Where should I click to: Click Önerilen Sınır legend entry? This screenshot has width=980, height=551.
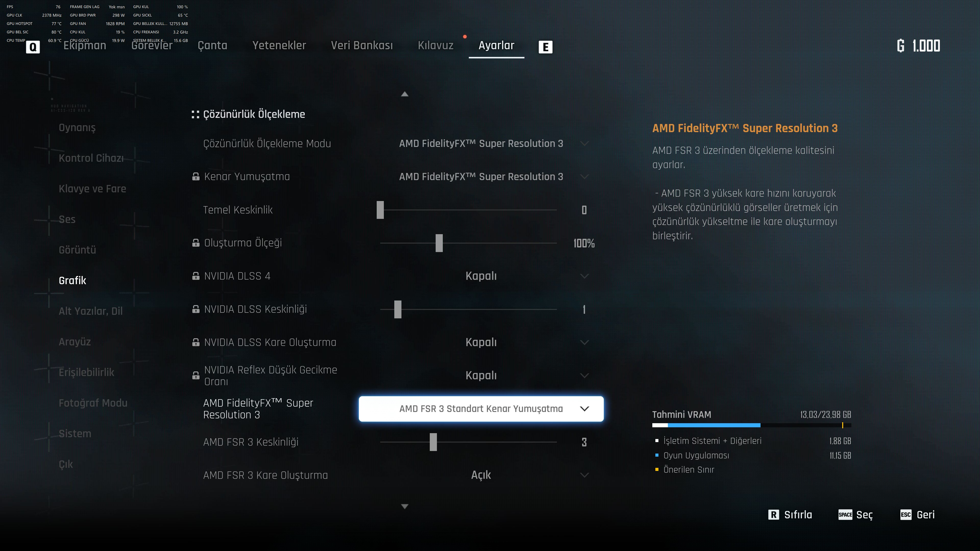tap(684, 470)
